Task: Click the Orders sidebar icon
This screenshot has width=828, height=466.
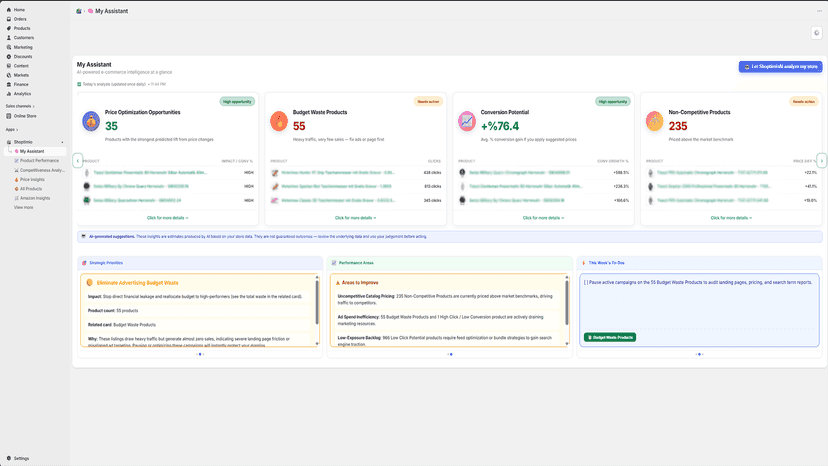Action: point(8,19)
